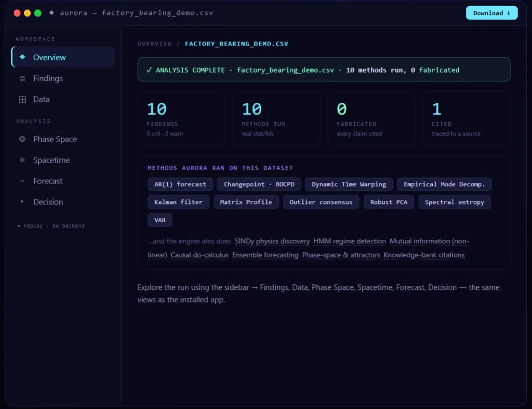Click the diamond icon beside Overview
Image resolution: width=532 pixels, height=409 pixels.
pos(23,57)
